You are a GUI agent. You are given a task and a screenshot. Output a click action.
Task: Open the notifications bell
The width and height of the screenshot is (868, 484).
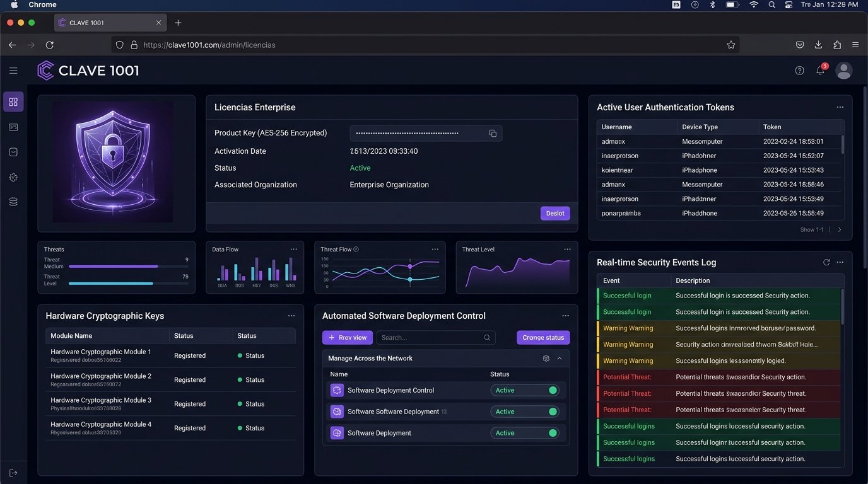point(821,70)
